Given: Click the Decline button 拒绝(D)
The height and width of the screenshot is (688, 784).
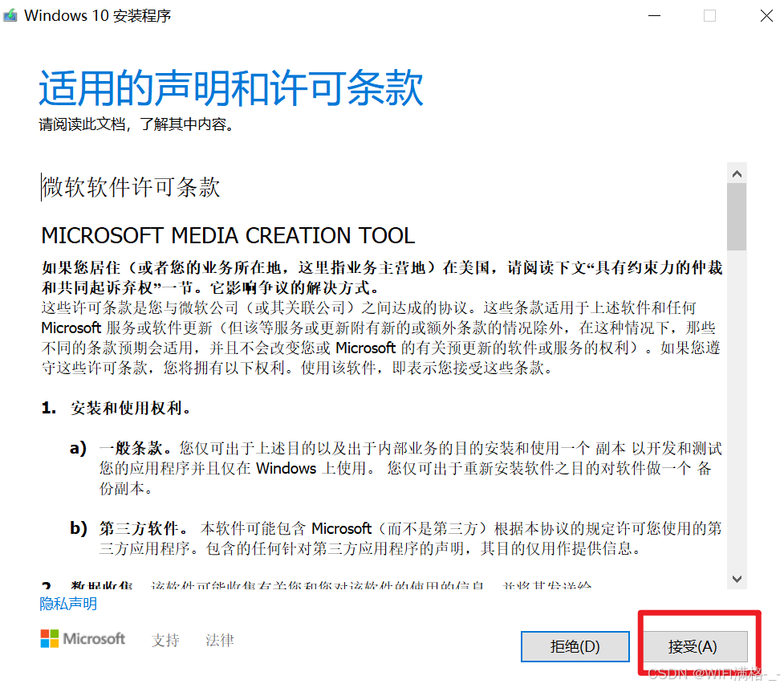Looking at the screenshot, I should pos(575,646).
